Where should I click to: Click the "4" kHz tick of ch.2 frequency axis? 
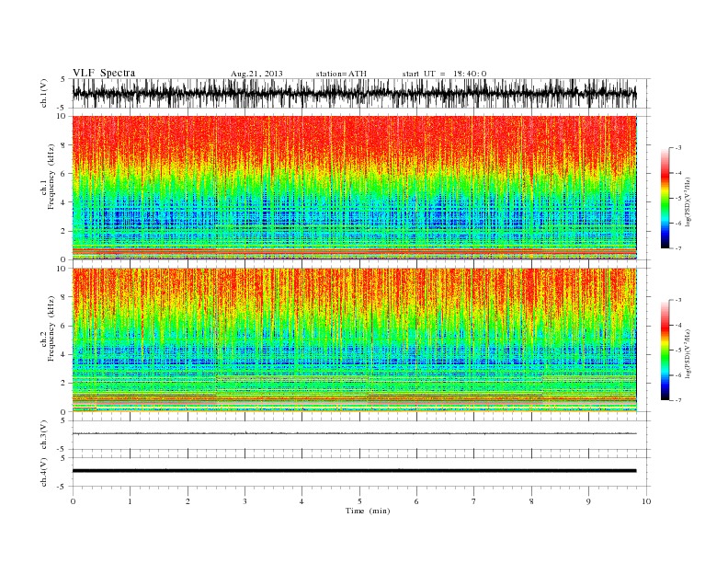63,354
